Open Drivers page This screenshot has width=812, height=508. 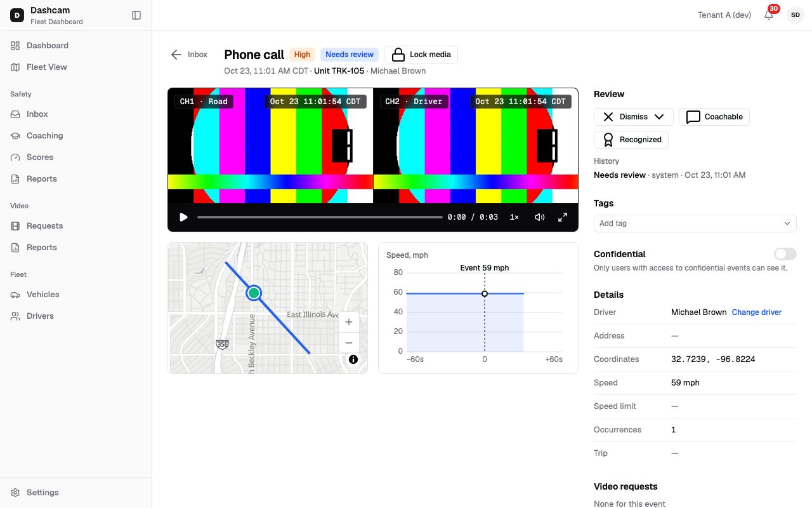coord(76,316)
